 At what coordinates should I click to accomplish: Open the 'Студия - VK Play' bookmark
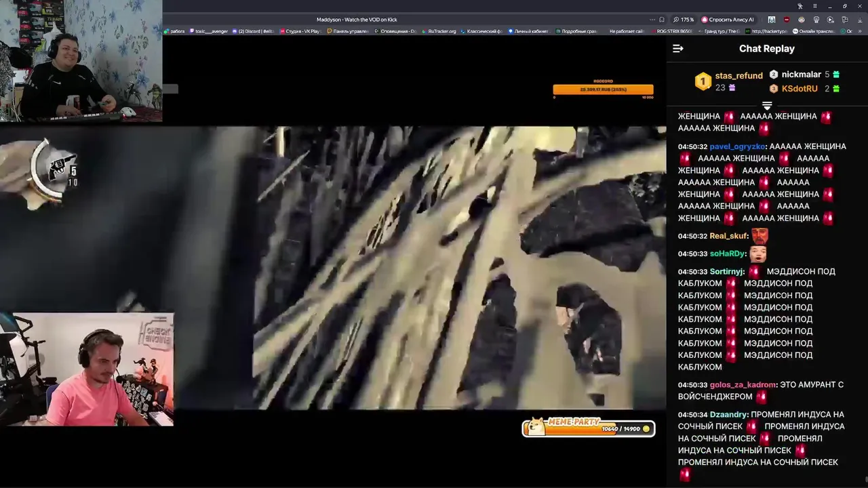(x=301, y=31)
